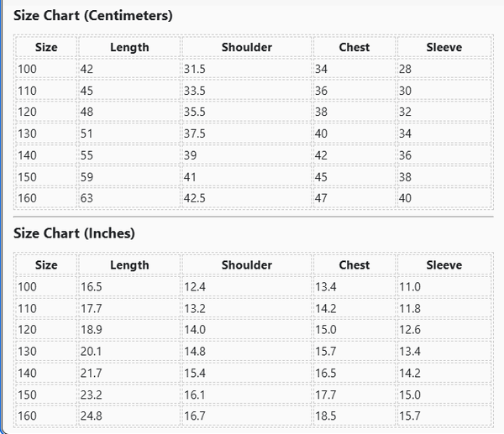Click the Length header in the centimeters chart
Screen dimensions: 504x434
click(129, 48)
